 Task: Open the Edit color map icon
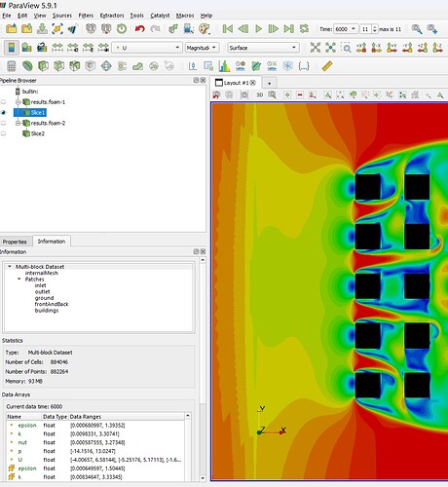(x=26, y=48)
